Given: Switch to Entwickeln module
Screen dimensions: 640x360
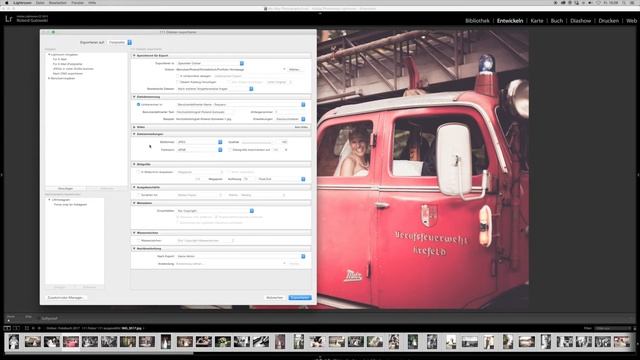Looking at the screenshot, I should [x=510, y=20].
